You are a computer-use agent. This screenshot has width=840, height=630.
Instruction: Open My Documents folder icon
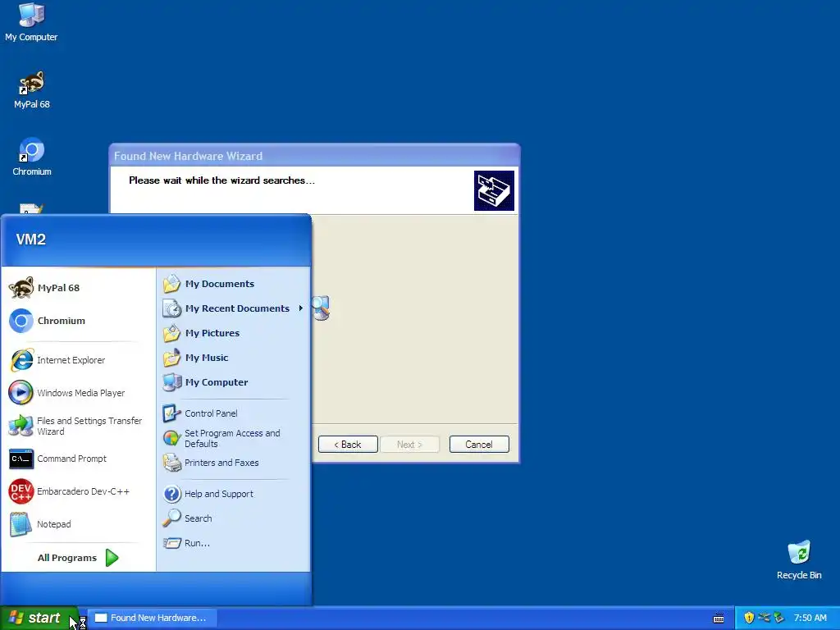(172, 283)
